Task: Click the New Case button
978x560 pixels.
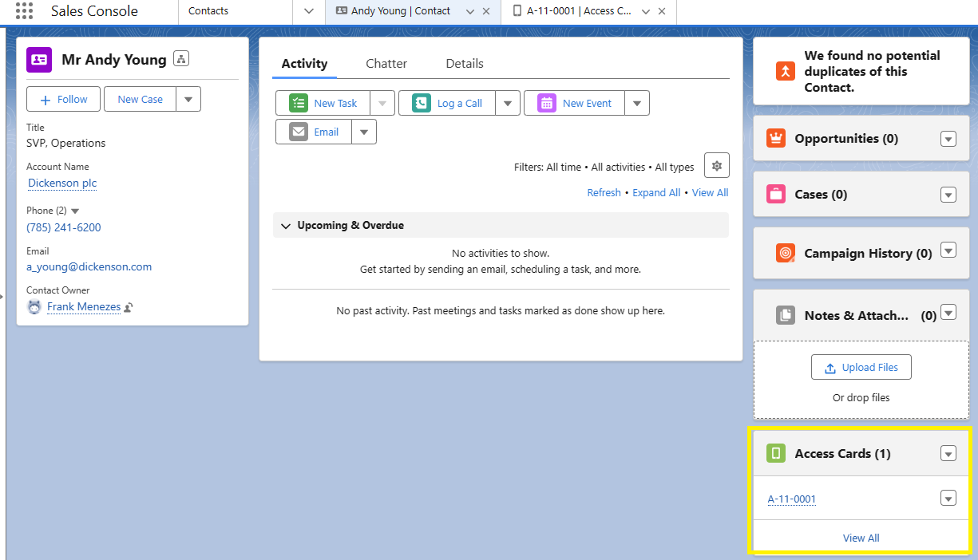Action: point(141,99)
